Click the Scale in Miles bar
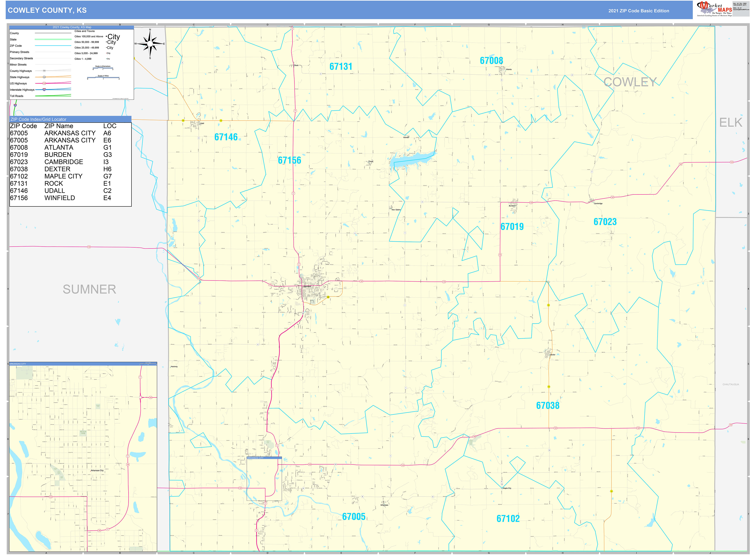Screen dimensions: 756x555 (x=104, y=78)
